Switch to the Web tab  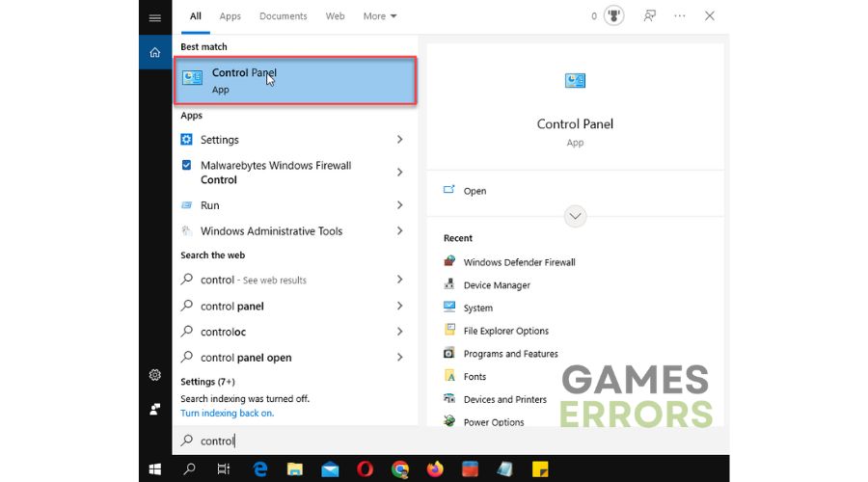(335, 16)
